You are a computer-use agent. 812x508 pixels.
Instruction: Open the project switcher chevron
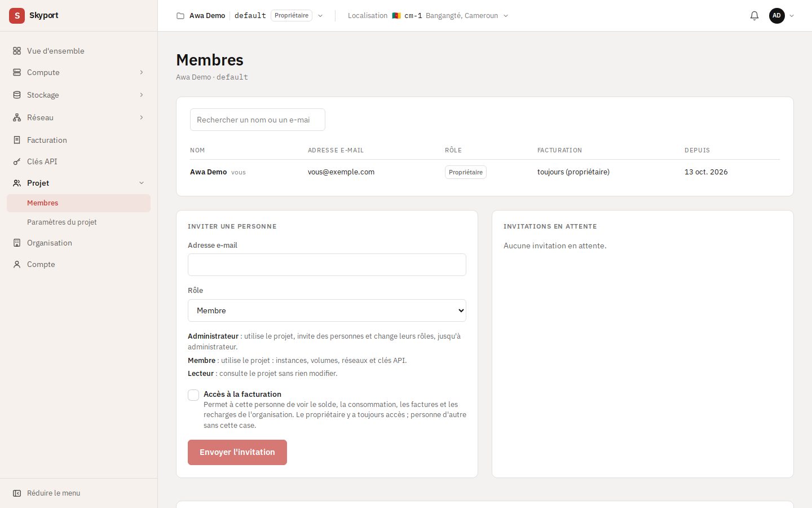pyautogui.click(x=320, y=16)
